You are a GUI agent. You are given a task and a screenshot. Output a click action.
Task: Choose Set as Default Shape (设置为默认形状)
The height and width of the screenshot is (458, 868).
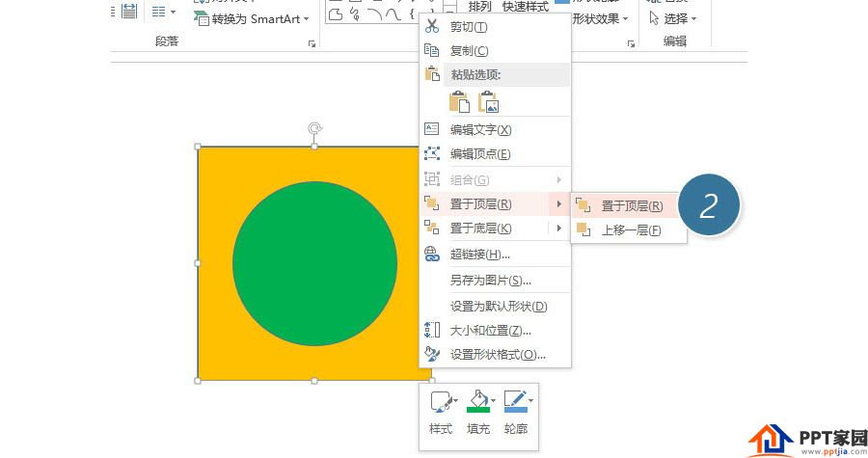coord(495,306)
